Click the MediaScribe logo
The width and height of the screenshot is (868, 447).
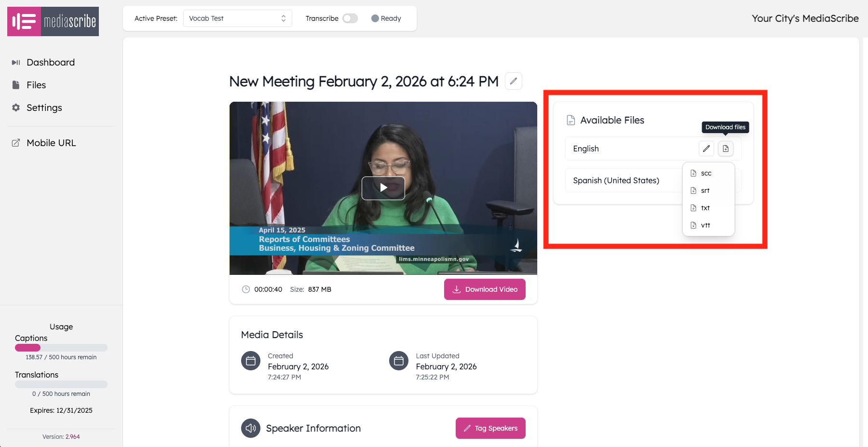(x=53, y=22)
